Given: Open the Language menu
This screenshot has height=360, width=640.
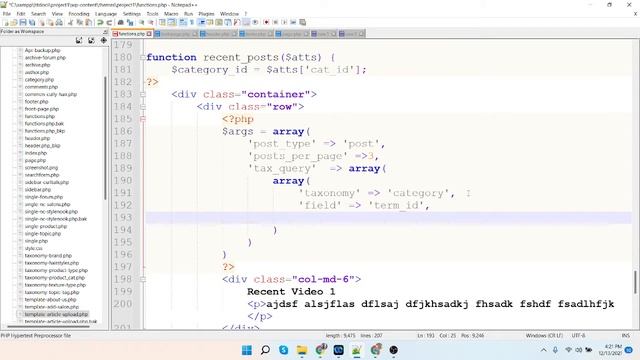Looking at the screenshot, I should pos(106,14).
